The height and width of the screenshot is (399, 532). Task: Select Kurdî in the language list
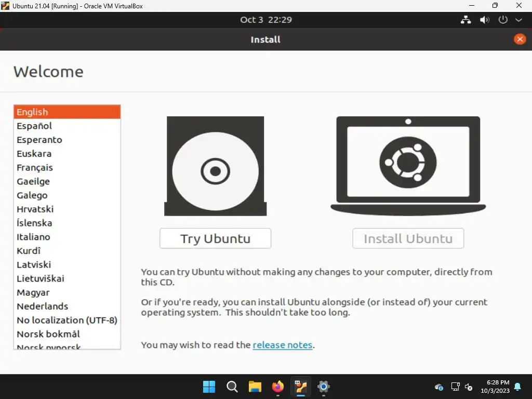(67, 251)
